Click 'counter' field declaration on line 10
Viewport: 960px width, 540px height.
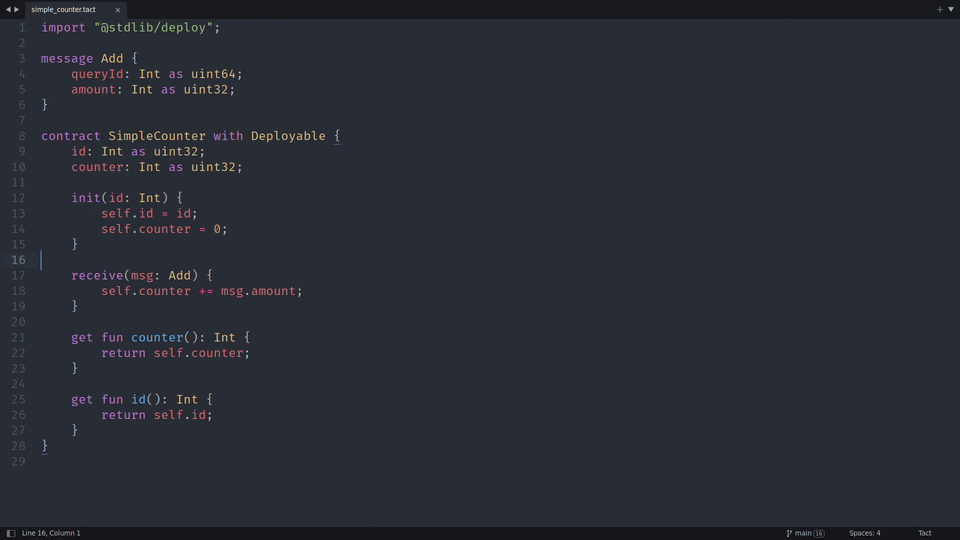pos(97,167)
